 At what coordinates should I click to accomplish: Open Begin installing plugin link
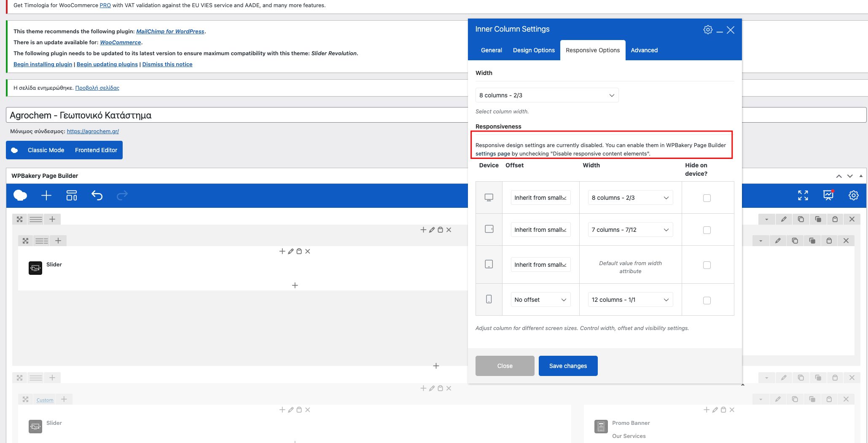tap(43, 64)
